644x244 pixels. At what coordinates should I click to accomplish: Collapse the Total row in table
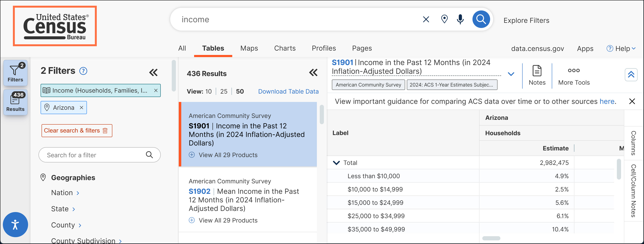pyautogui.click(x=336, y=163)
